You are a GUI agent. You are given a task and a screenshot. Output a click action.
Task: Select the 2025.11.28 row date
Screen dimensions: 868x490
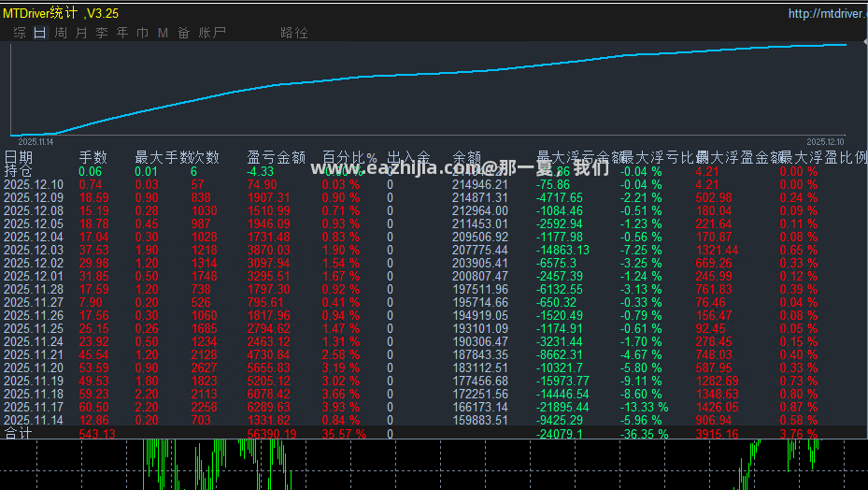(34, 289)
